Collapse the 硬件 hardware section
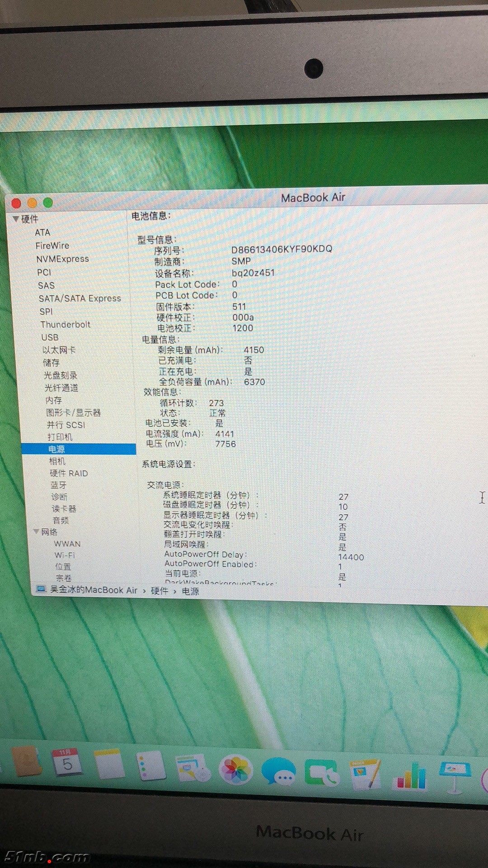This screenshot has height=868, width=488. click(16, 219)
